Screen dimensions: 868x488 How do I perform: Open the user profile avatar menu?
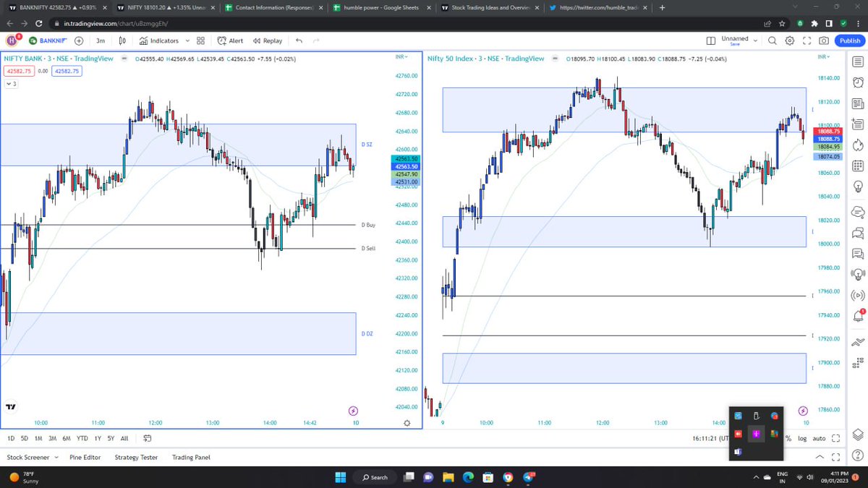click(12, 40)
